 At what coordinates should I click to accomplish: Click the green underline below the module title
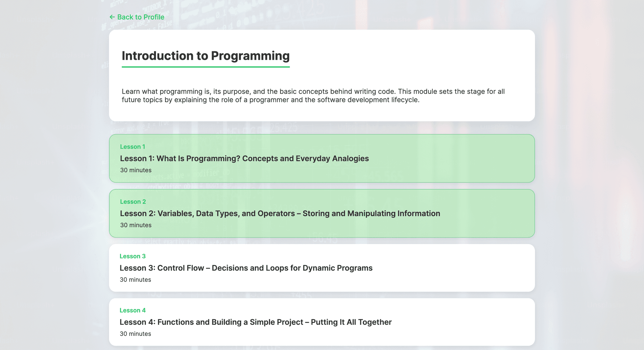click(205, 67)
